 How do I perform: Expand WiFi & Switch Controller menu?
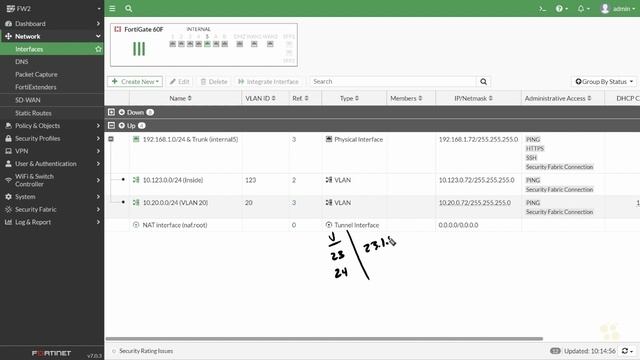tap(52, 180)
